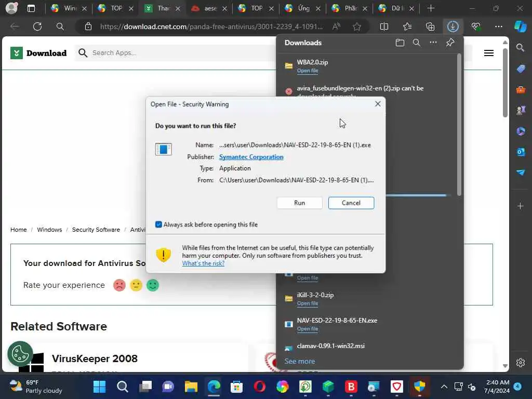This screenshot has height=399, width=532.
Task: Select clamav-0.99.1-win32.msi download entry
Action: [330, 346]
